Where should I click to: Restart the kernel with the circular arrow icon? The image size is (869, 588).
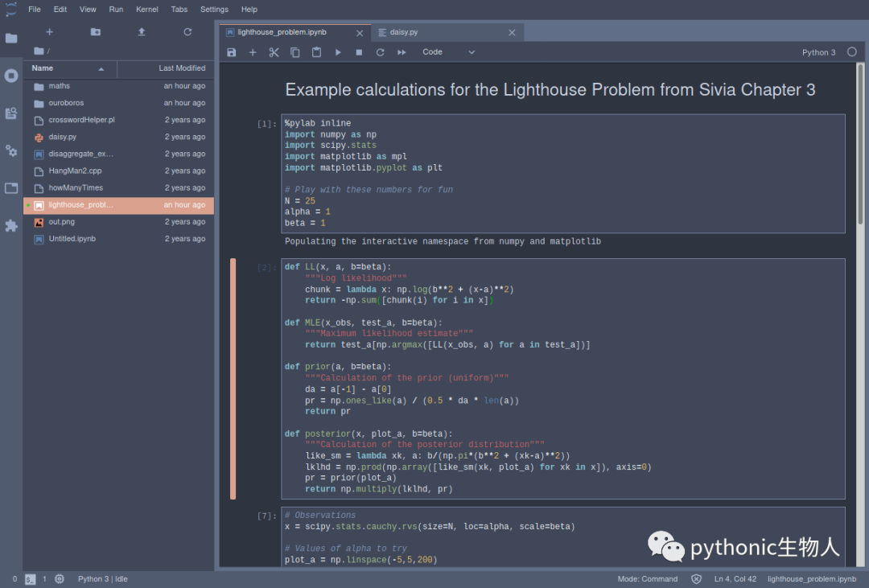pos(380,52)
